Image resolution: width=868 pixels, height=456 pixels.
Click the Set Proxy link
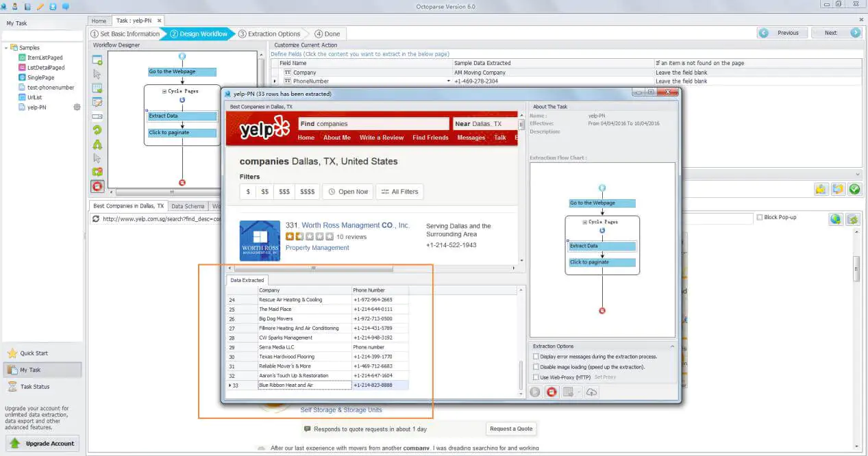point(605,377)
